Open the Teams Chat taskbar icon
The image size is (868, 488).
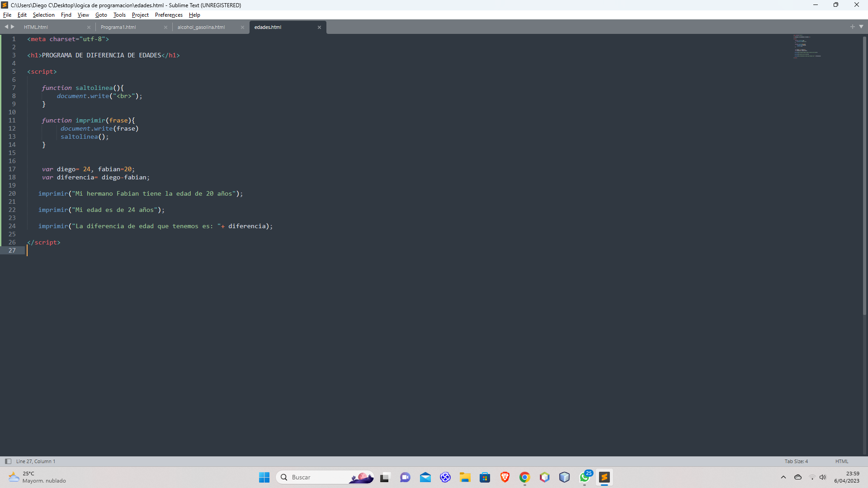point(405,477)
